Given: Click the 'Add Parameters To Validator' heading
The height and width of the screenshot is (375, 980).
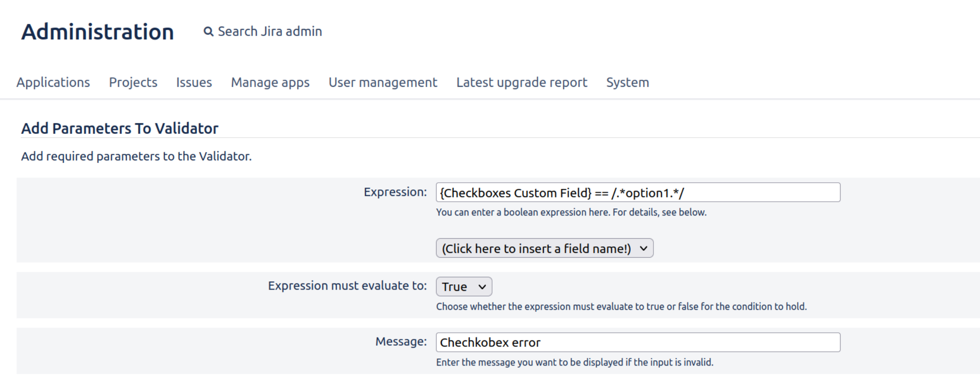Looking at the screenshot, I should (x=120, y=129).
